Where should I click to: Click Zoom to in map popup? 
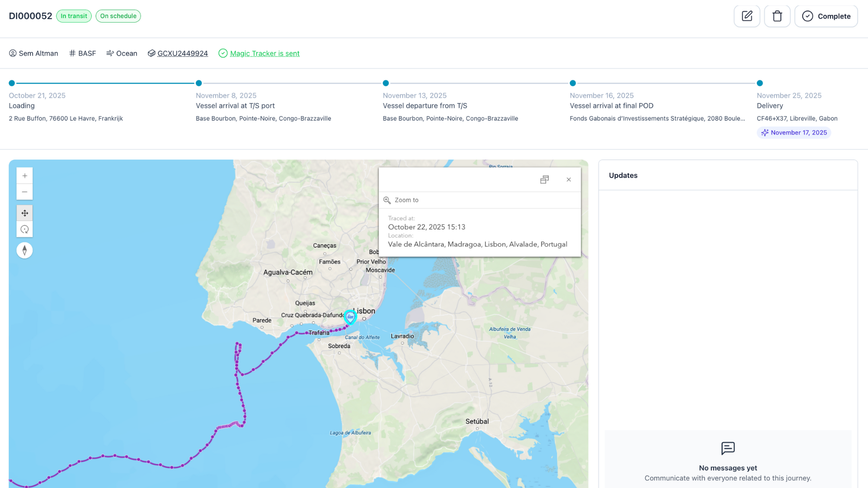(x=406, y=200)
